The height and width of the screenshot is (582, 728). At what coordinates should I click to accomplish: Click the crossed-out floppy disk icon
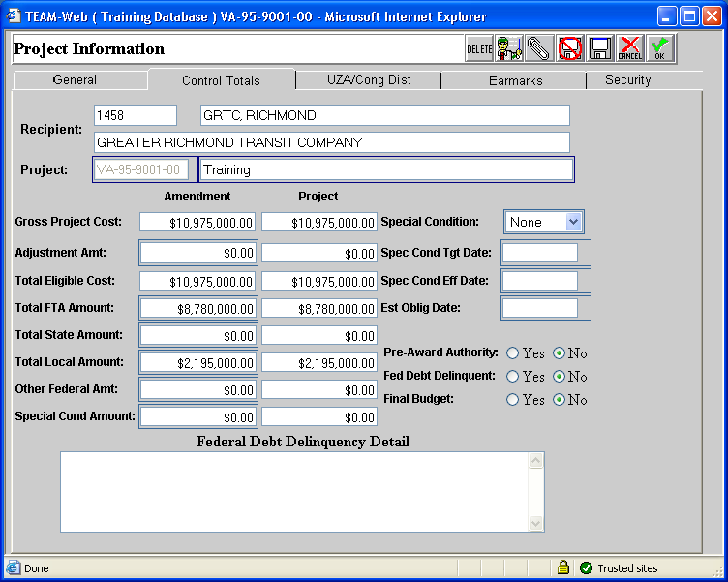coord(570,48)
